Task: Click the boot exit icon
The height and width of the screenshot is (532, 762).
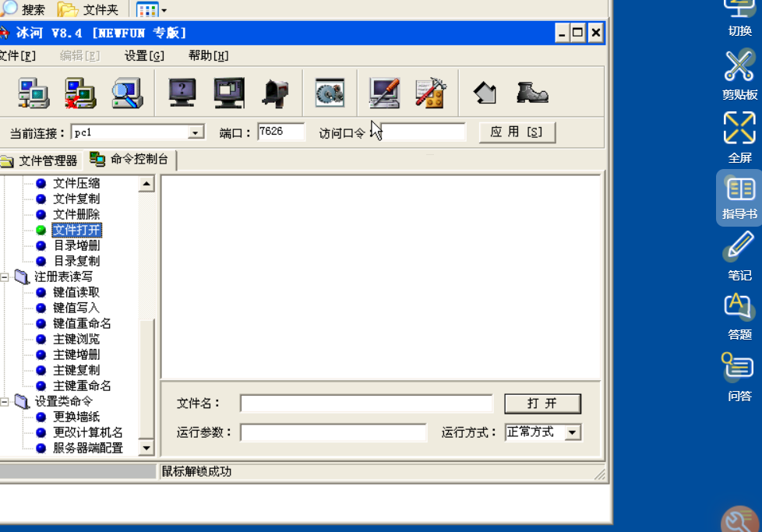Action: click(532, 93)
